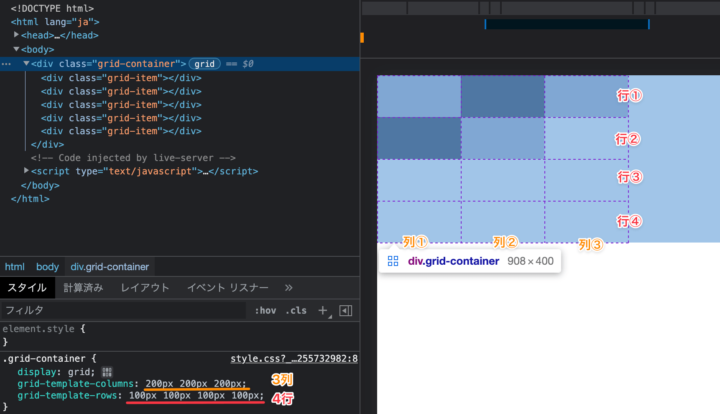Switch to the スタイル tab
This screenshot has width=720, height=414.
(27, 288)
